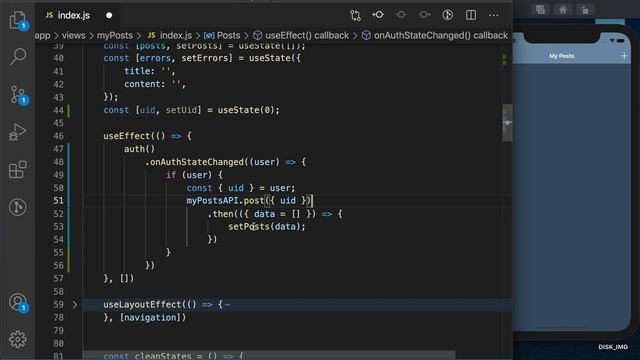This screenshot has width=640, height=360.
Task: Open the Git graph icon in activity bar
Action: point(18,207)
